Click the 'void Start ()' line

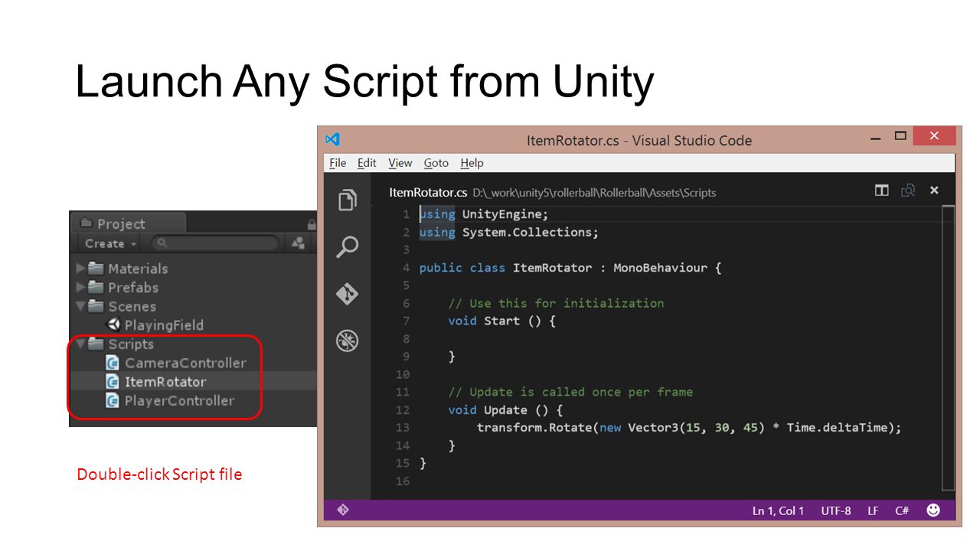coord(501,321)
